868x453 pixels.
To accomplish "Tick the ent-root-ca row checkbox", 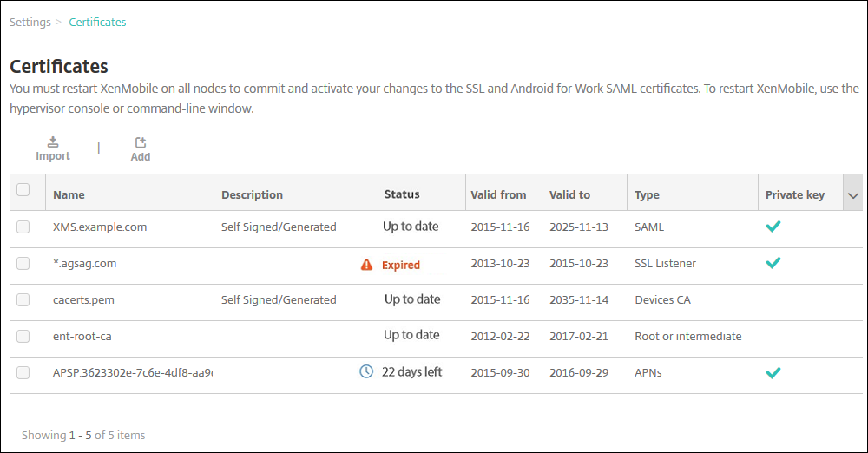I will pos(23,336).
